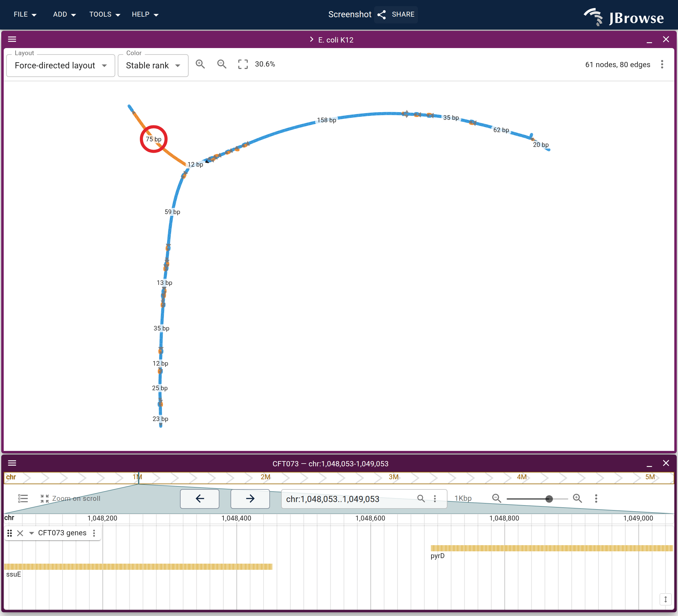Click the Screenshot session name
The image size is (678, 616).
click(x=350, y=14)
